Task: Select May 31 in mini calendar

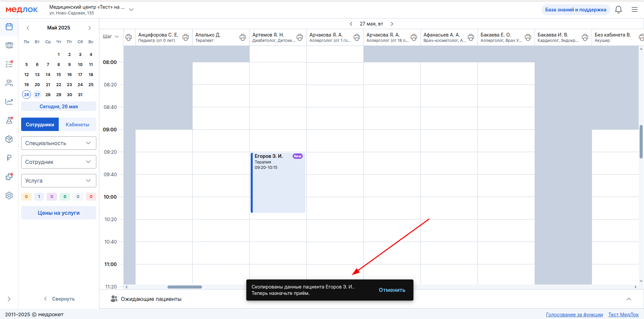Action: [80, 94]
